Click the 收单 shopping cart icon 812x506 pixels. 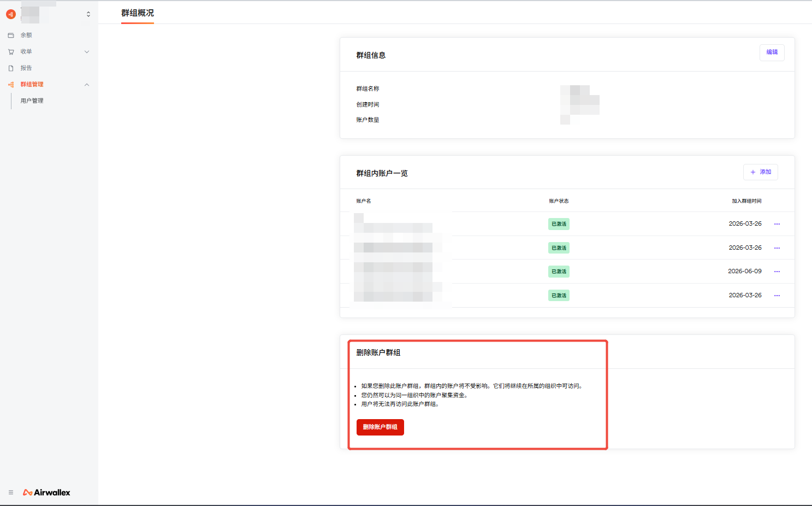click(x=11, y=52)
